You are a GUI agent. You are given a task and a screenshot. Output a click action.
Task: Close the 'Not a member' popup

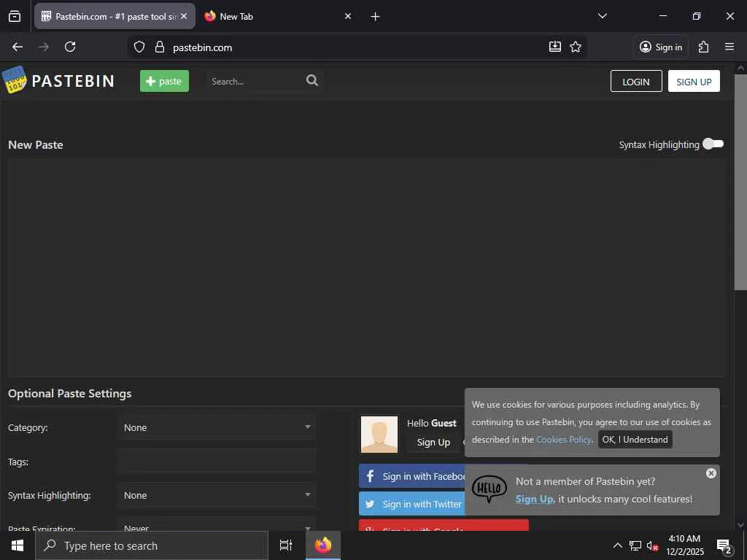pyautogui.click(x=711, y=473)
